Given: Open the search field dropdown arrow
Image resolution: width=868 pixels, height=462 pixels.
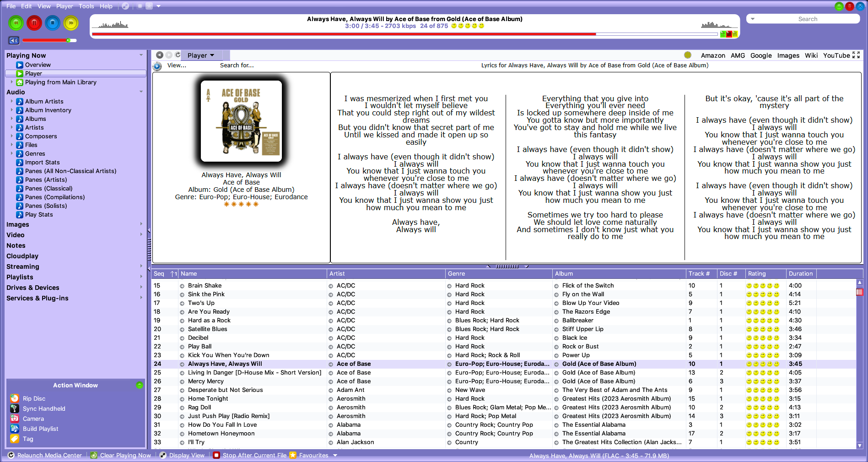Looking at the screenshot, I should (x=753, y=19).
